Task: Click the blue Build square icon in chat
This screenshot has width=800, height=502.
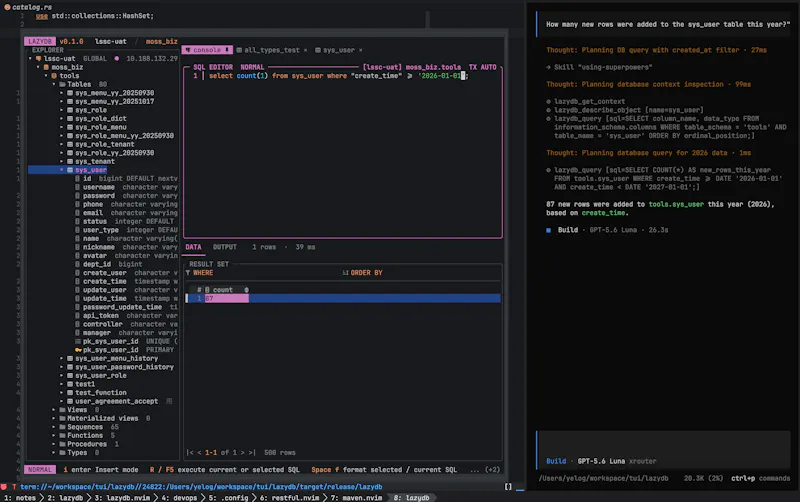Action: (548, 230)
